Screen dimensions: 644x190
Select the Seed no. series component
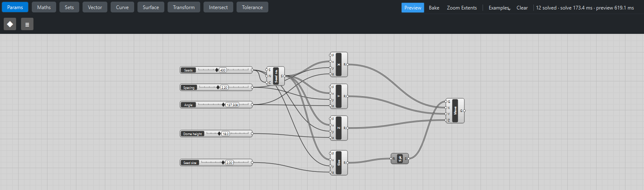(x=276, y=76)
